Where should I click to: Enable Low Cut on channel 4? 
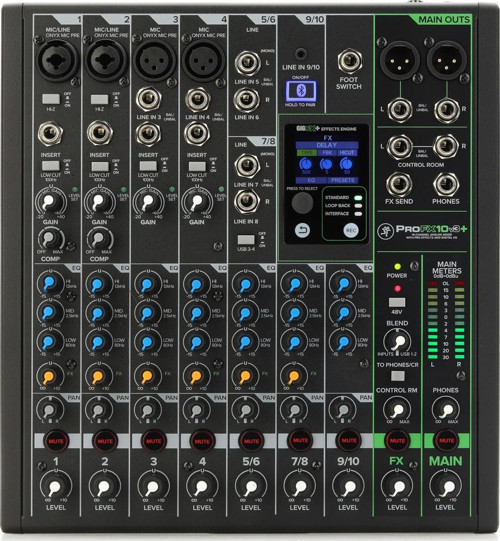pos(197,166)
